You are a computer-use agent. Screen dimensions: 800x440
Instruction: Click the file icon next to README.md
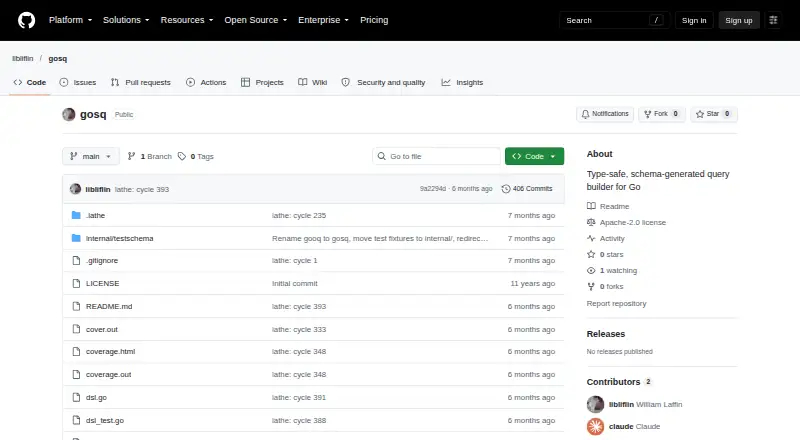coord(76,306)
